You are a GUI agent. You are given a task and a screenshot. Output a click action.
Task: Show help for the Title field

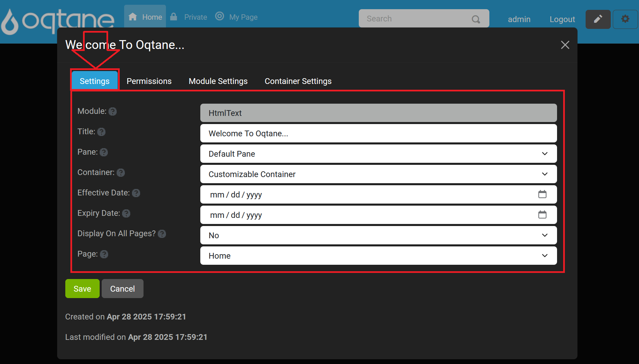click(x=101, y=132)
